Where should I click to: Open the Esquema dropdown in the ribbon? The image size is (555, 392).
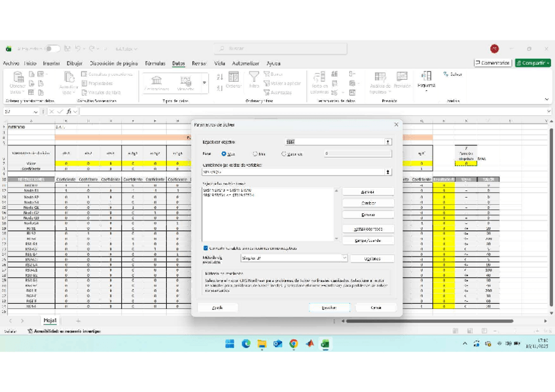426,80
